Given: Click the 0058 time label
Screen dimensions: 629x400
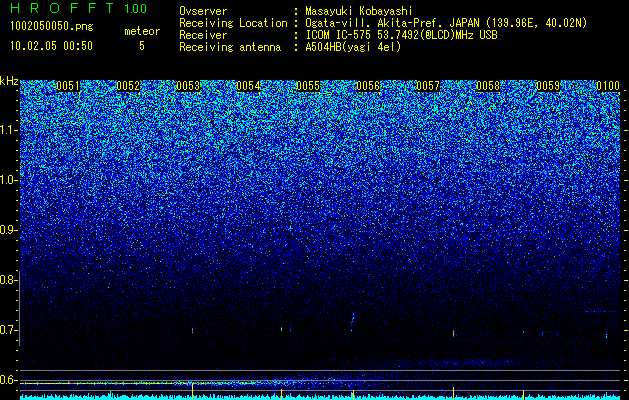Looking at the screenshot, I should [488, 86].
